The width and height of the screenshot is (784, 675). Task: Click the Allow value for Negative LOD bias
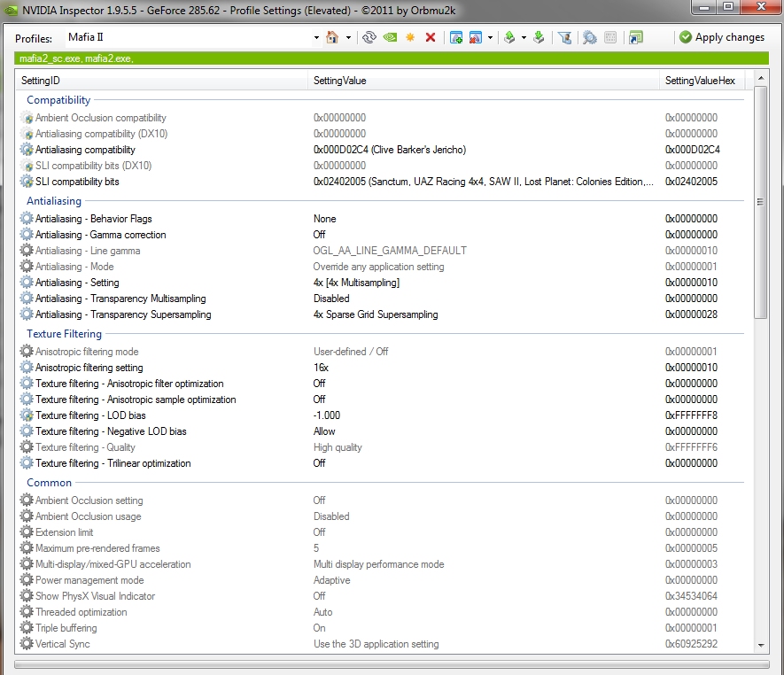[x=324, y=432]
